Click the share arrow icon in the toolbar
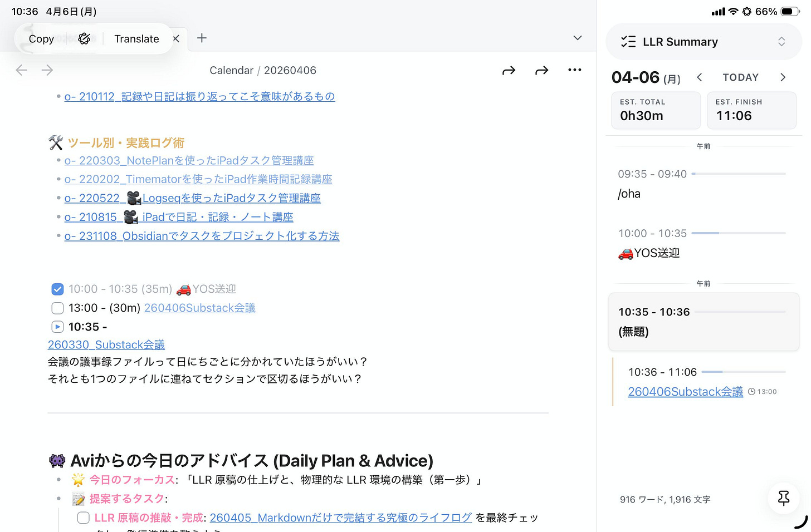Viewport: 811px width, 532px height. pos(509,70)
